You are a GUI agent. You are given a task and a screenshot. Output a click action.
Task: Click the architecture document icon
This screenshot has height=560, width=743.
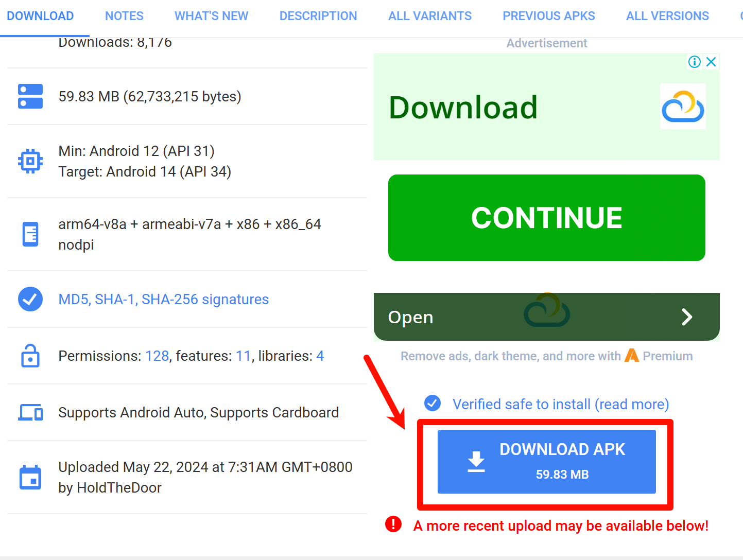coord(30,234)
